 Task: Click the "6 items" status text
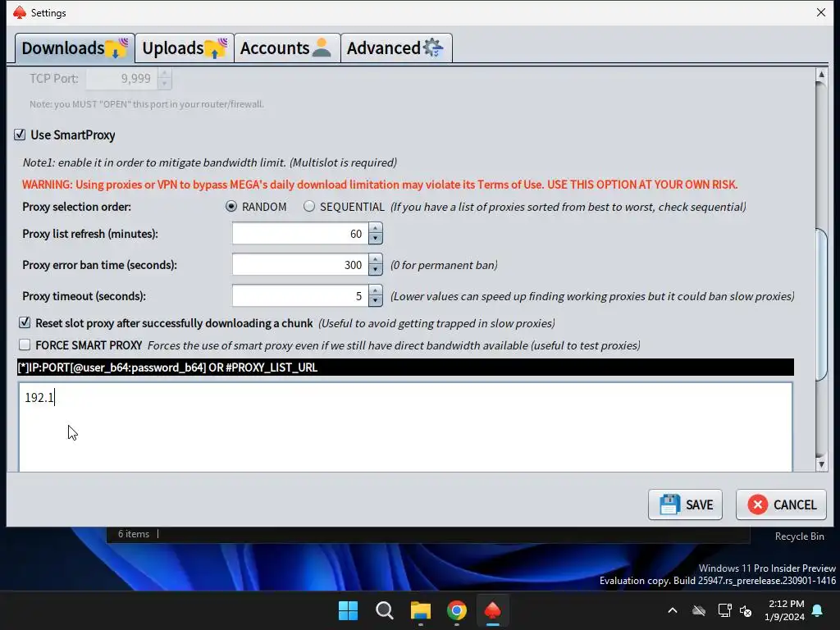point(134,534)
